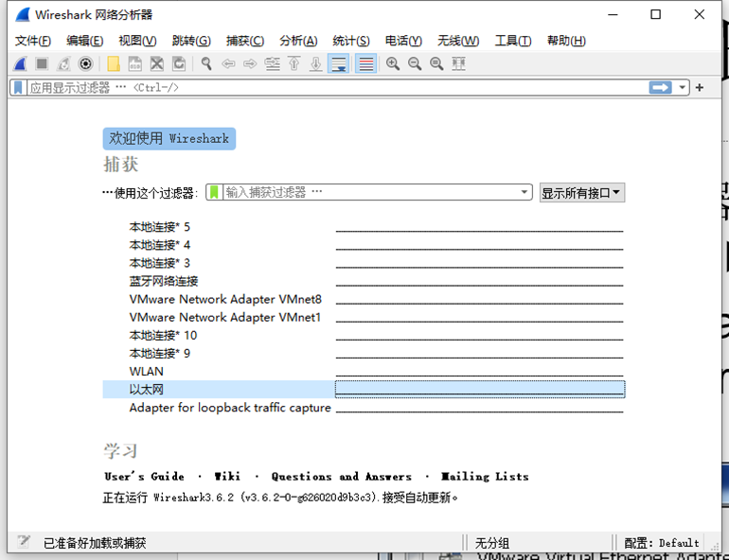Jump to the last packet icon
This screenshot has height=560, width=729.
[x=315, y=63]
